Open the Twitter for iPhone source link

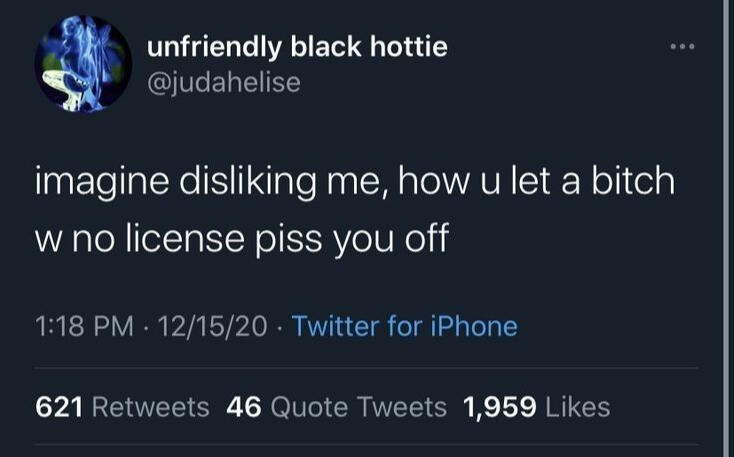click(x=405, y=326)
